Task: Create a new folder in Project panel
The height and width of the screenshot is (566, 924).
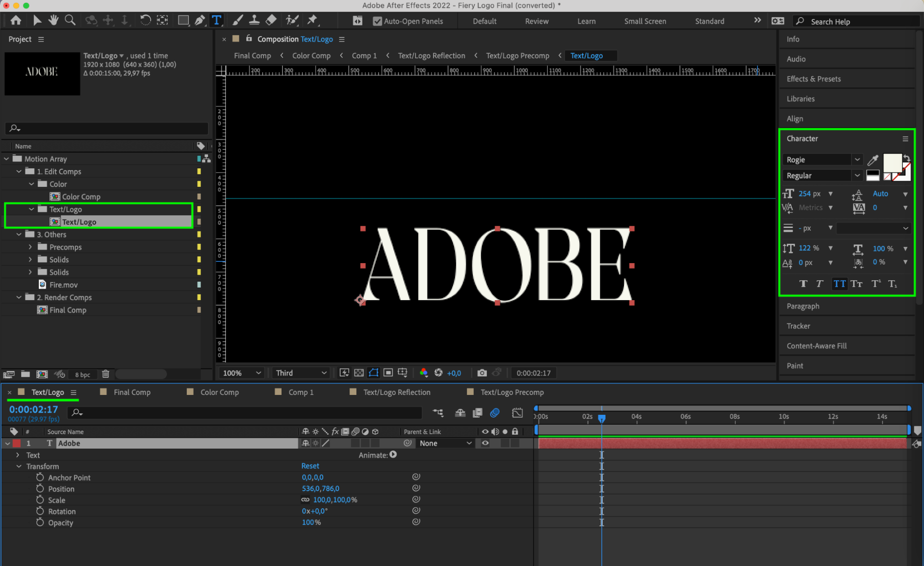Action: 25,374
